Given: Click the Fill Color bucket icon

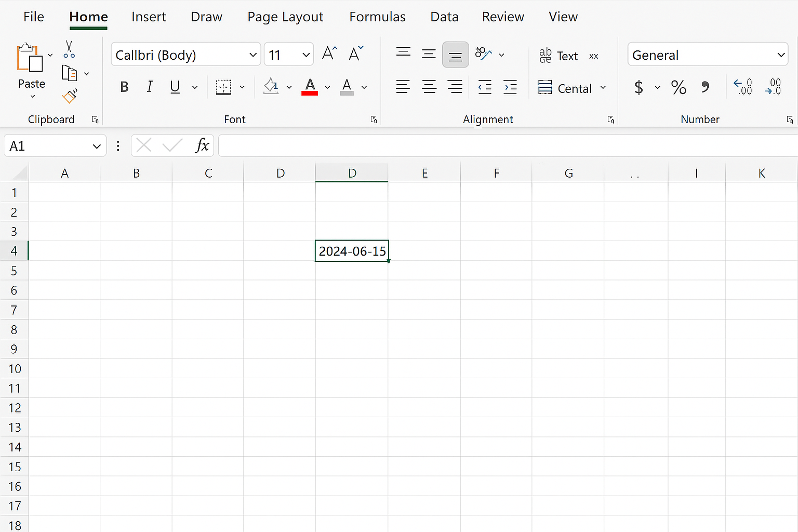Looking at the screenshot, I should (271, 86).
